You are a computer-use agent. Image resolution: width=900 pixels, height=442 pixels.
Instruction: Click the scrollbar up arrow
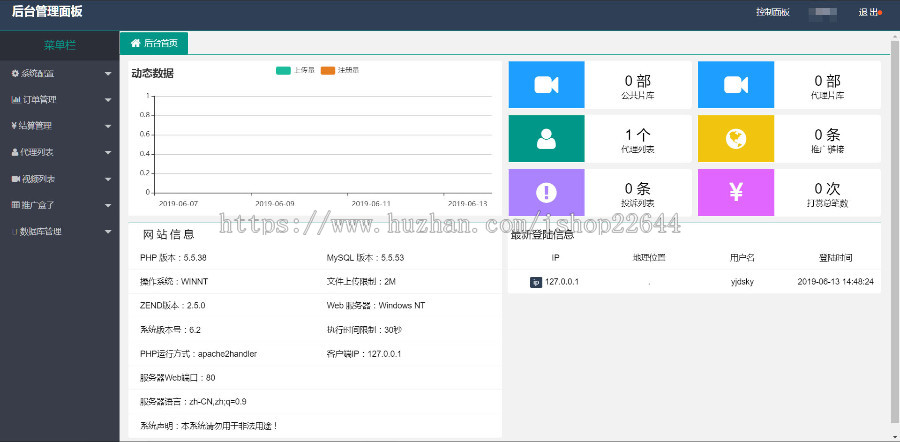[895, 36]
